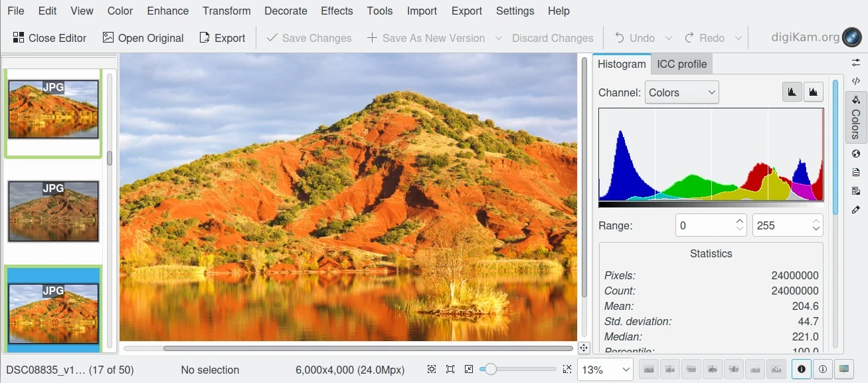The height and width of the screenshot is (383, 868).
Task: Toggle the filled black exposure indicator
Action: (801, 369)
